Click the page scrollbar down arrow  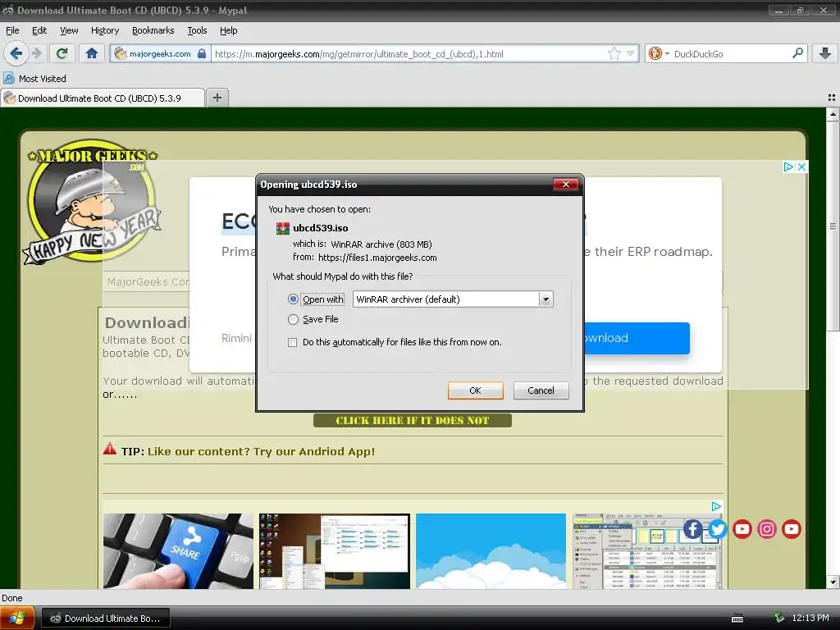[833, 582]
